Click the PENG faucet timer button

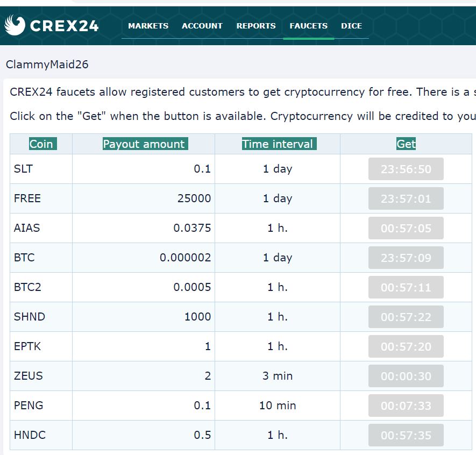[x=406, y=406]
